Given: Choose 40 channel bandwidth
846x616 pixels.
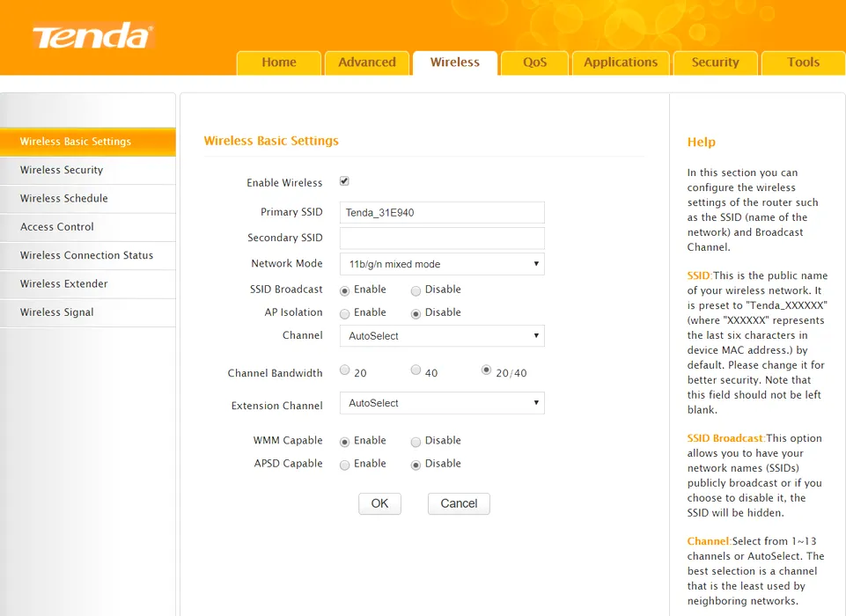Looking at the screenshot, I should click(x=416, y=370).
